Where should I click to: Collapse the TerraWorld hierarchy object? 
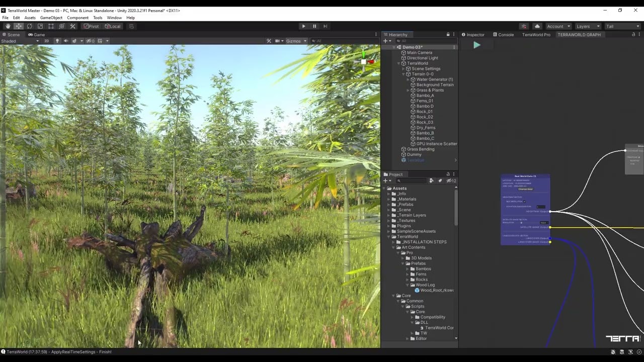point(398,63)
